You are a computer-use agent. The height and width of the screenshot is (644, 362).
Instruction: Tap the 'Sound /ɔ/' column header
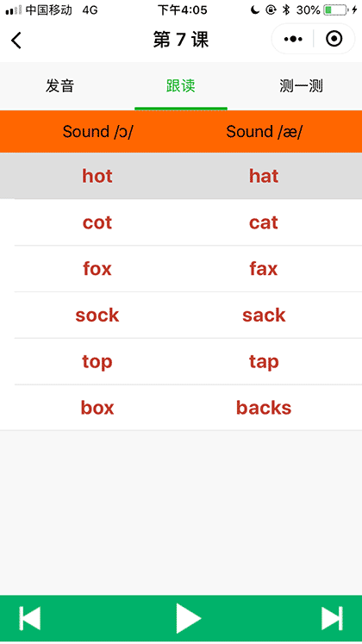pyautogui.click(x=97, y=132)
